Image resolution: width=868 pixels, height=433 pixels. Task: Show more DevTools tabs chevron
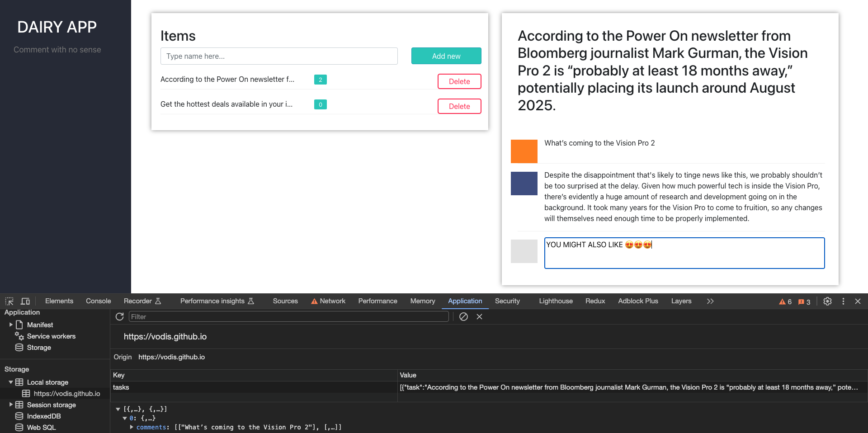pyautogui.click(x=710, y=301)
